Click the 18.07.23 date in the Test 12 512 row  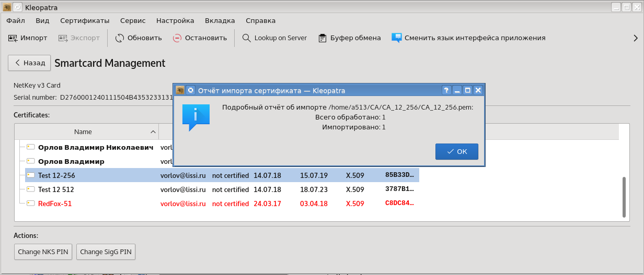(314, 189)
